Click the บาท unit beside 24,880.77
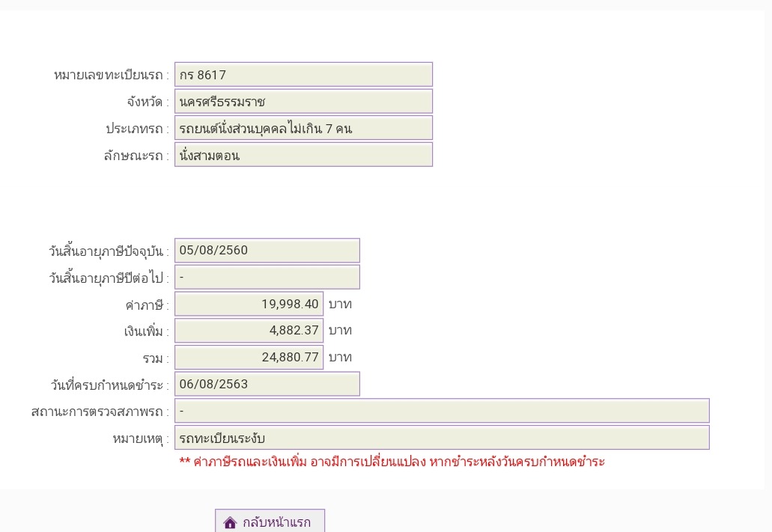The height and width of the screenshot is (532, 772). [x=340, y=358]
